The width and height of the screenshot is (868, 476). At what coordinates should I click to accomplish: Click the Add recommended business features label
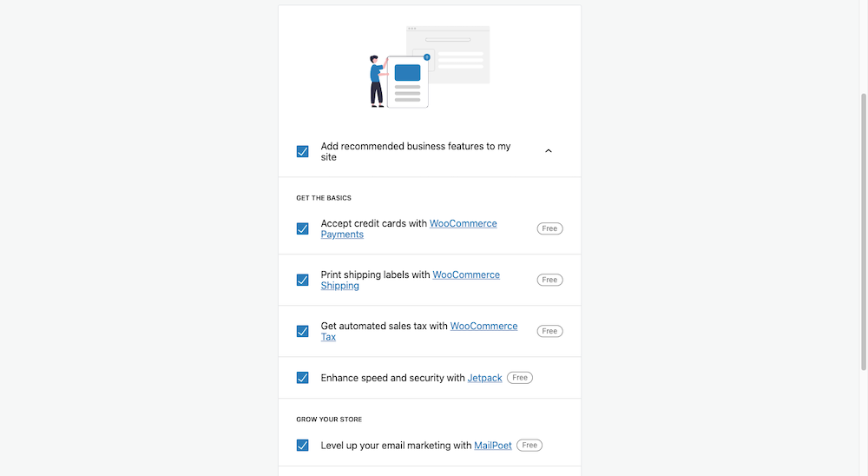416,151
